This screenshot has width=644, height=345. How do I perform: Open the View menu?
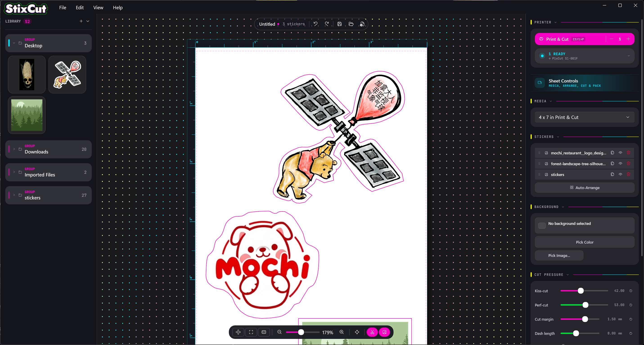[x=98, y=7]
